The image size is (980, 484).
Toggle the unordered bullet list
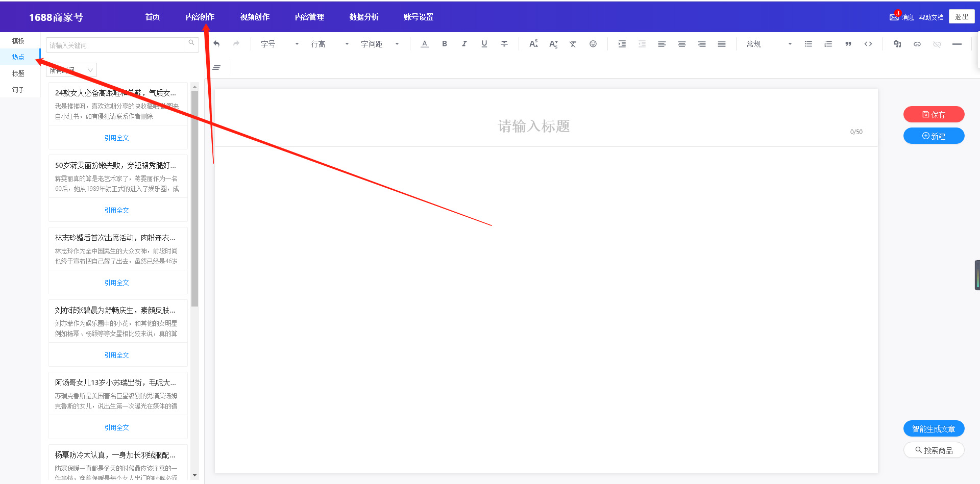tap(808, 44)
